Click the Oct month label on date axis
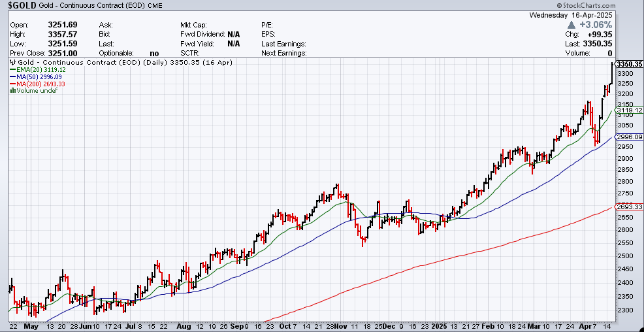 coord(286,325)
